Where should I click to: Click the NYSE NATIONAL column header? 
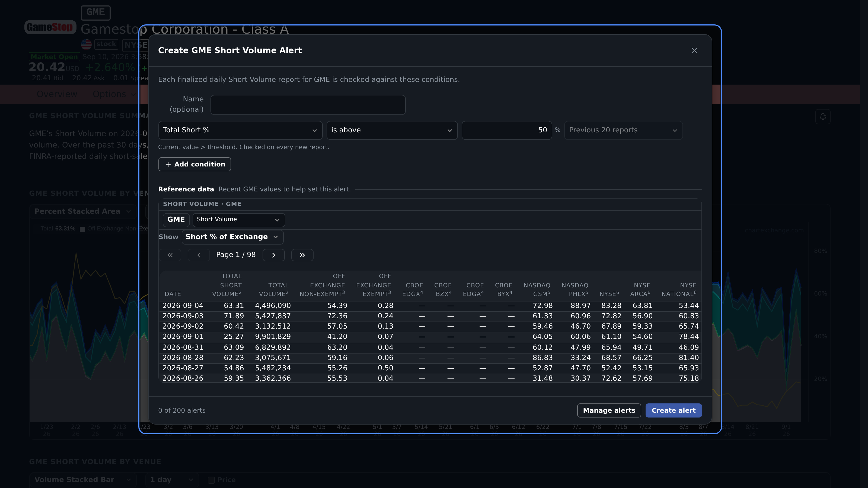click(679, 289)
